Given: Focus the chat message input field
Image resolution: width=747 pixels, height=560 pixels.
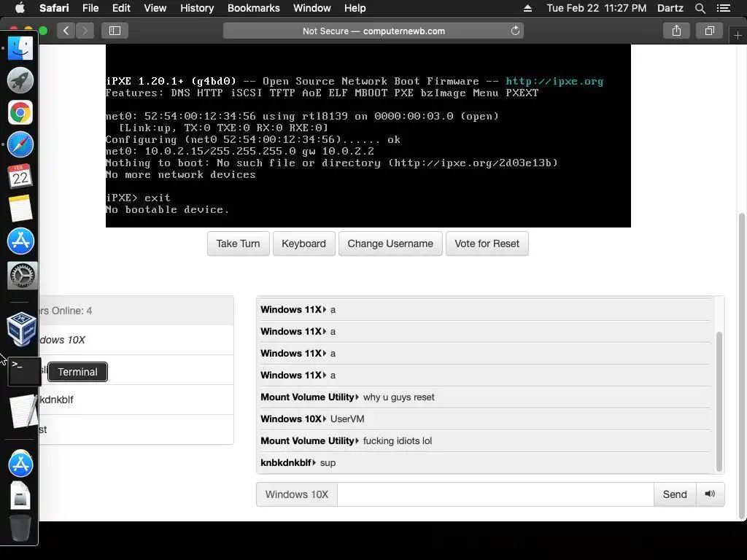Looking at the screenshot, I should coord(495,494).
